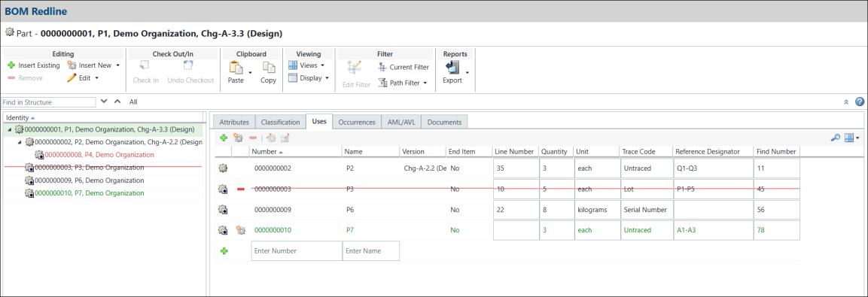
Task: Switch to the Attributes tab
Action: (234, 123)
